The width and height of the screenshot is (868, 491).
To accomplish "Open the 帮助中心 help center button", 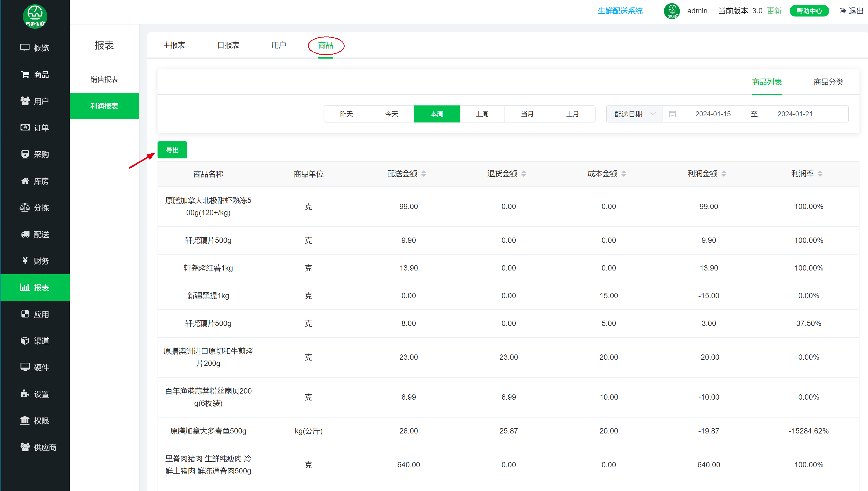I will tap(809, 11).
